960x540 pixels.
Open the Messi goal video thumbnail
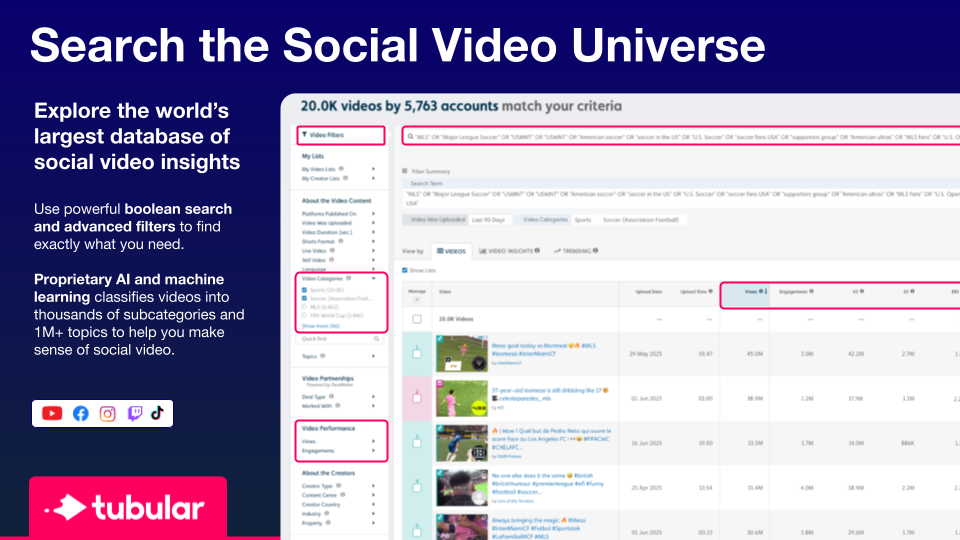(462, 354)
